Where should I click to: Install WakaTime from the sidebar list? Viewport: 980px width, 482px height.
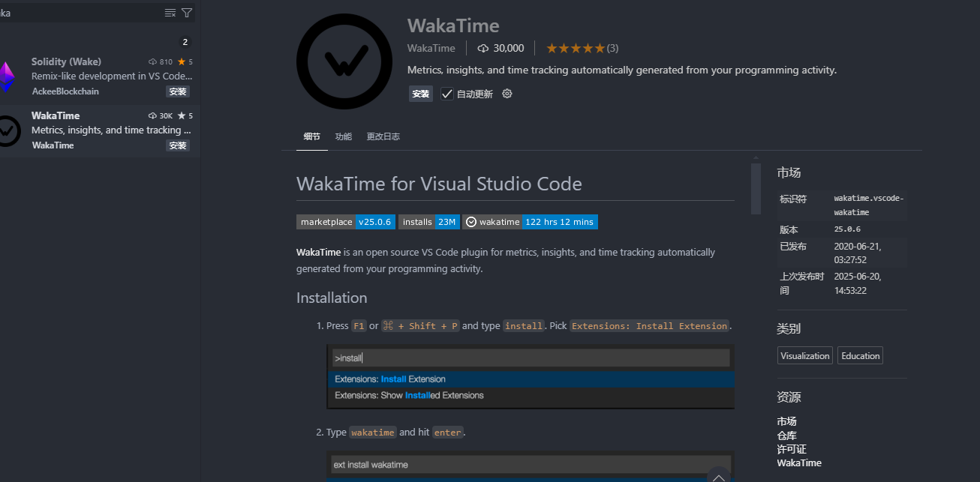[178, 145]
